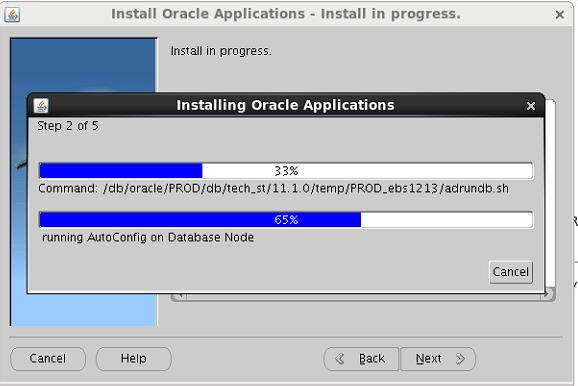
Task: Click the Java icon in Installing Oracle Applications dialog
Action: tap(41, 105)
